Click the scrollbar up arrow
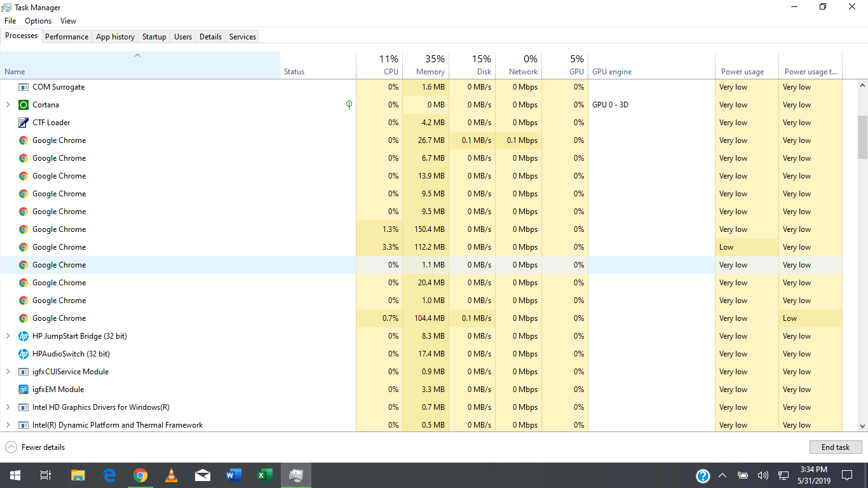 tap(862, 85)
